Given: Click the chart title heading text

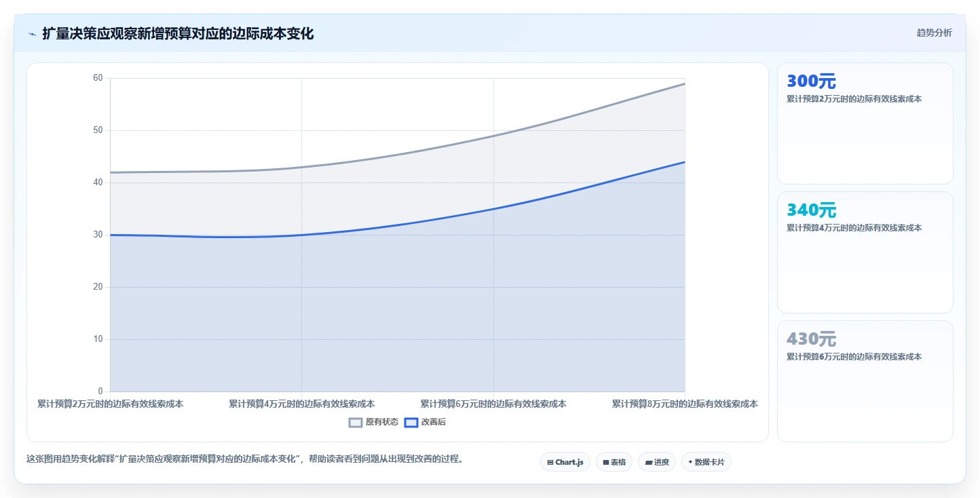Looking at the screenshot, I should pyautogui.click(x=178, y=34).
